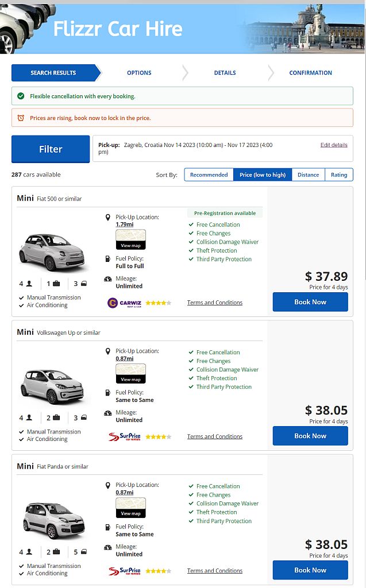Click the pick-up location pin icon for Fiat 500
366x588 pixels.
click(x=108, y=217)
